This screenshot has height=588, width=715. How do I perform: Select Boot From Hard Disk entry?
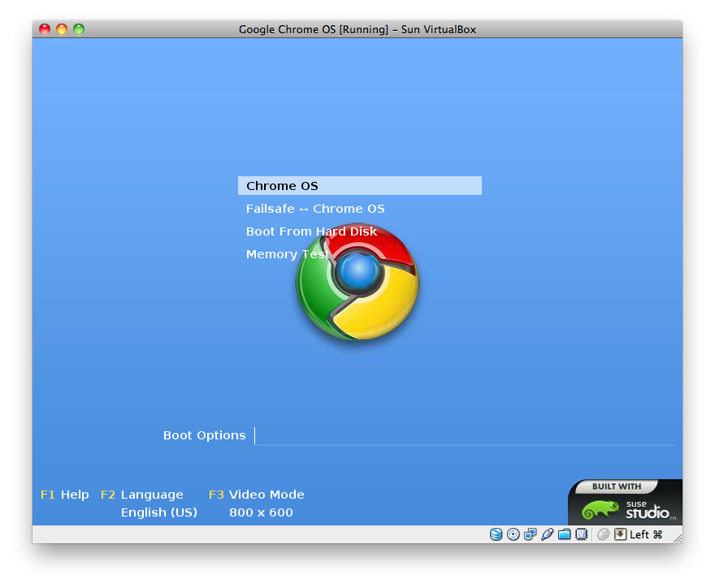[311, 231]
